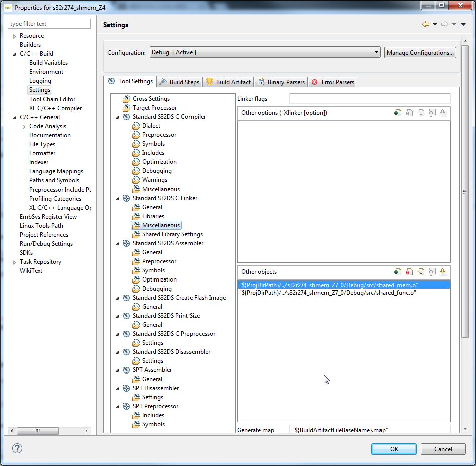Click the Standard S32DS C Compiler tool icon
Image resolution: width=476 pixels, height=466 pixels.
tap(126, 117)
